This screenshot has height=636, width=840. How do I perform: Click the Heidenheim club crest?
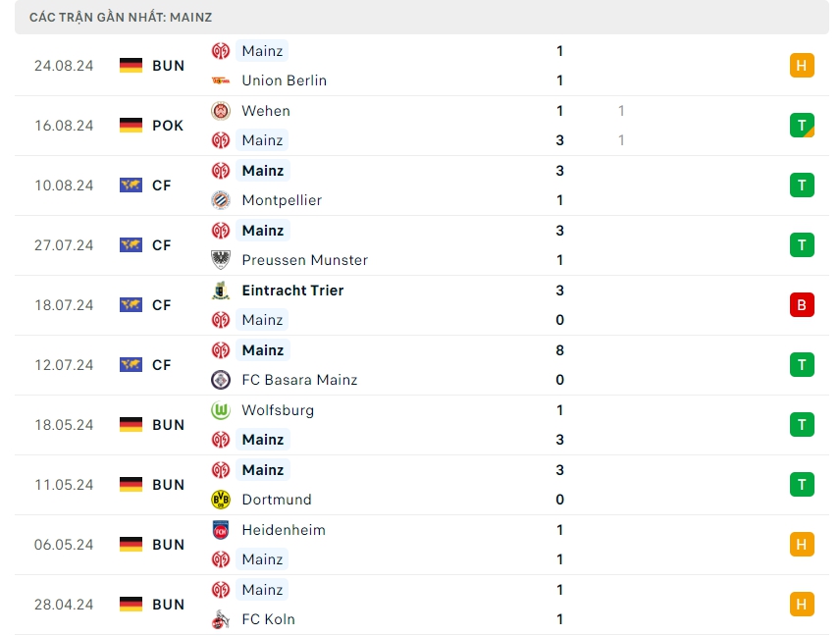tap(221, 530)
